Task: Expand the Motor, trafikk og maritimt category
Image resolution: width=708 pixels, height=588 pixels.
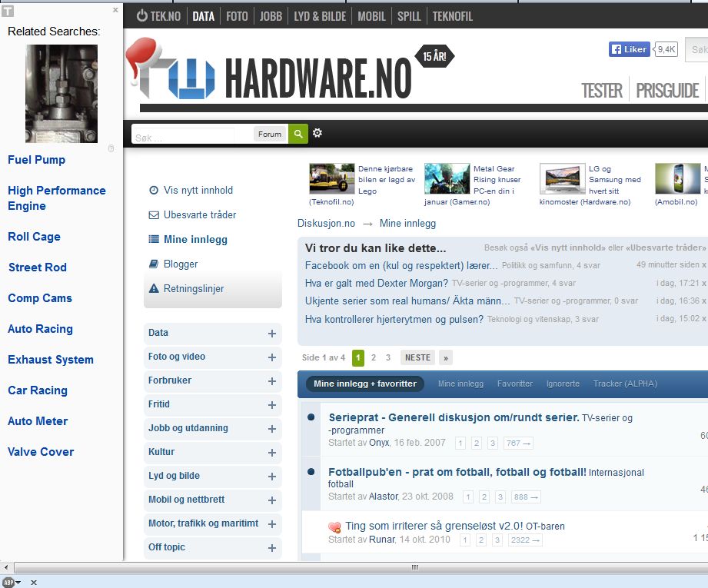Action: pyautogui.click(x=272, y=524)
